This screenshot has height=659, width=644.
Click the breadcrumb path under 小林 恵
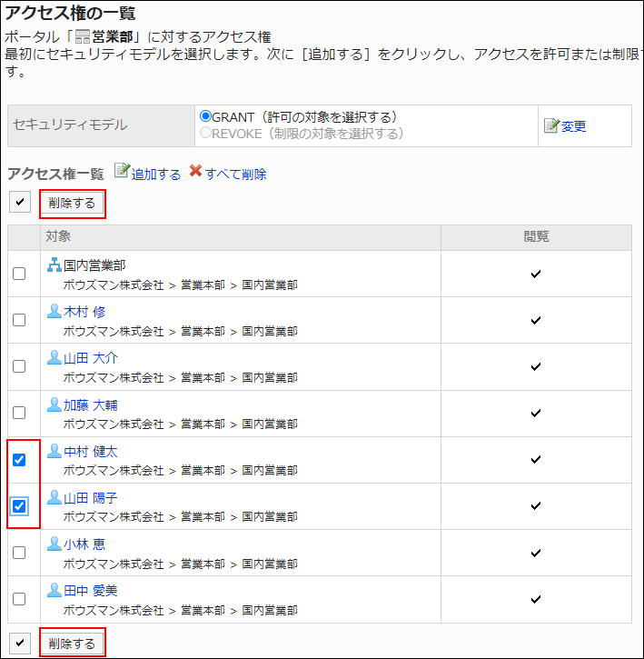[x=180, y=564]
